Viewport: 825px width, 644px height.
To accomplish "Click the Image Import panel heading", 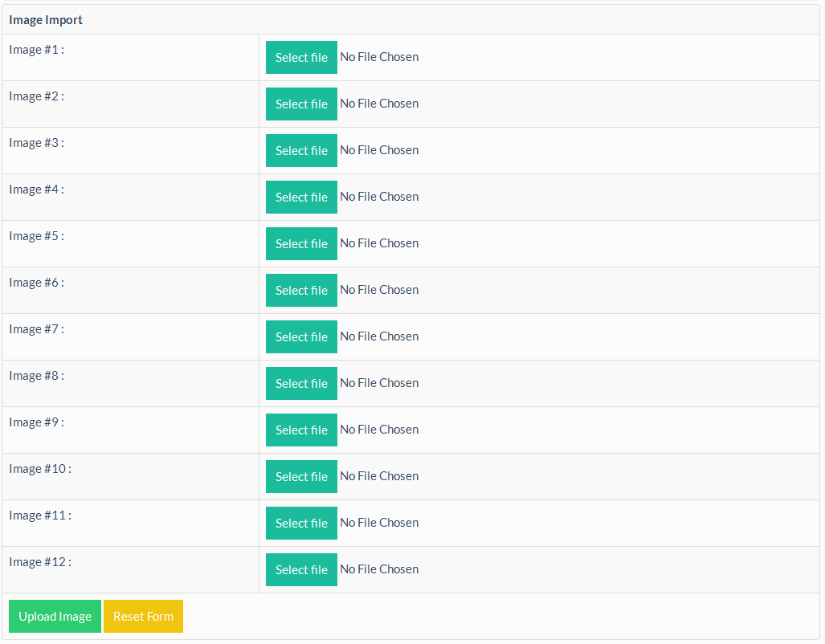I will pyautogui.click(x=46, y=20).
